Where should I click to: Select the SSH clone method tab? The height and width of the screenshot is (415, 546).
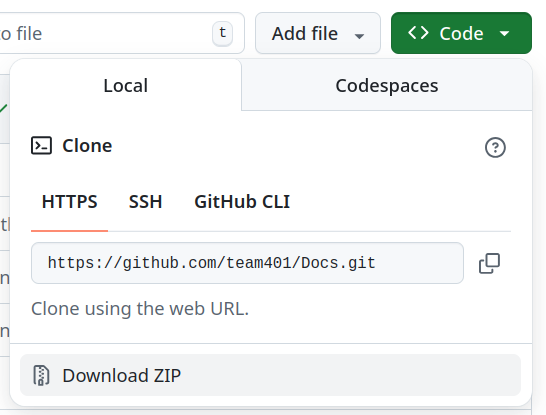[146, 202]
